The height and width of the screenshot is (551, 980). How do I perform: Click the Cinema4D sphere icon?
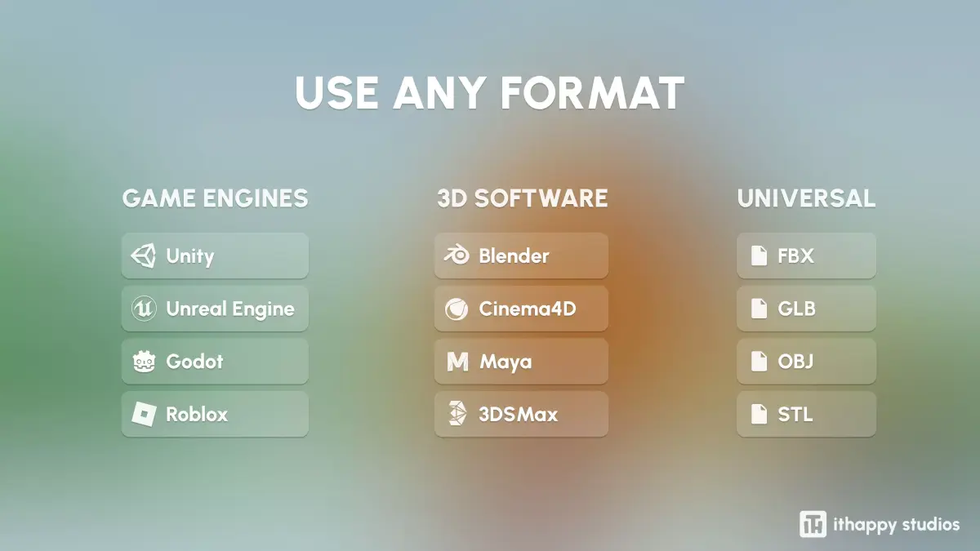pyautogui.click(x=456, y=309)
